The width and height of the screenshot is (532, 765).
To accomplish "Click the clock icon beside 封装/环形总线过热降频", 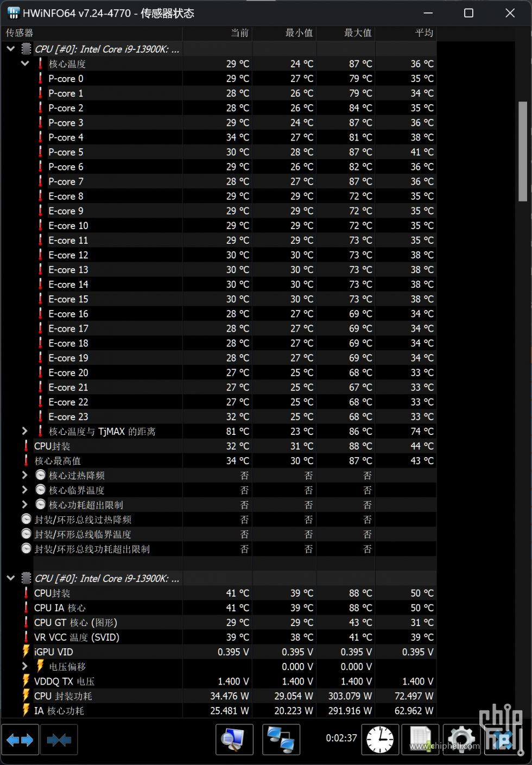I will 26,520.
